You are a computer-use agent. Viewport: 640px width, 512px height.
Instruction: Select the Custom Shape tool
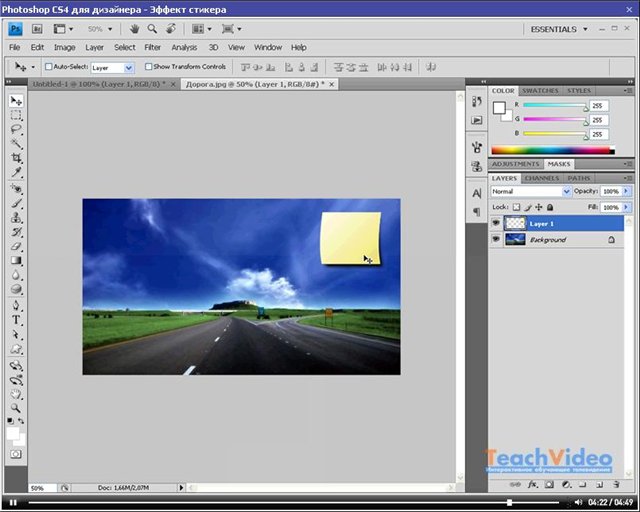tap(16, 349)
